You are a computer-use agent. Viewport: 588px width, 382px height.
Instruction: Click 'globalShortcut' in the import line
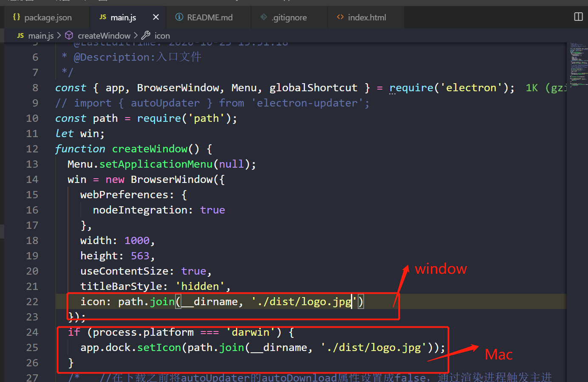[x=314, y=88]
